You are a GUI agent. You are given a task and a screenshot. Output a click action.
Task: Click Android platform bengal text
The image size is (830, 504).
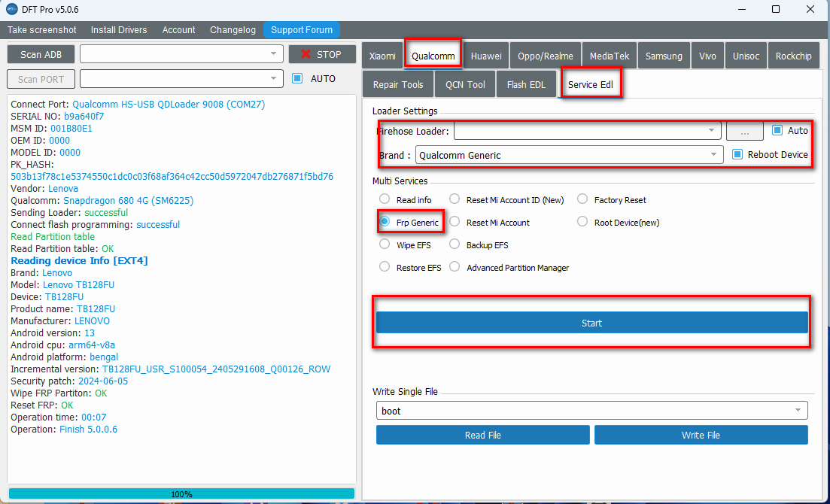pos(65,357)
